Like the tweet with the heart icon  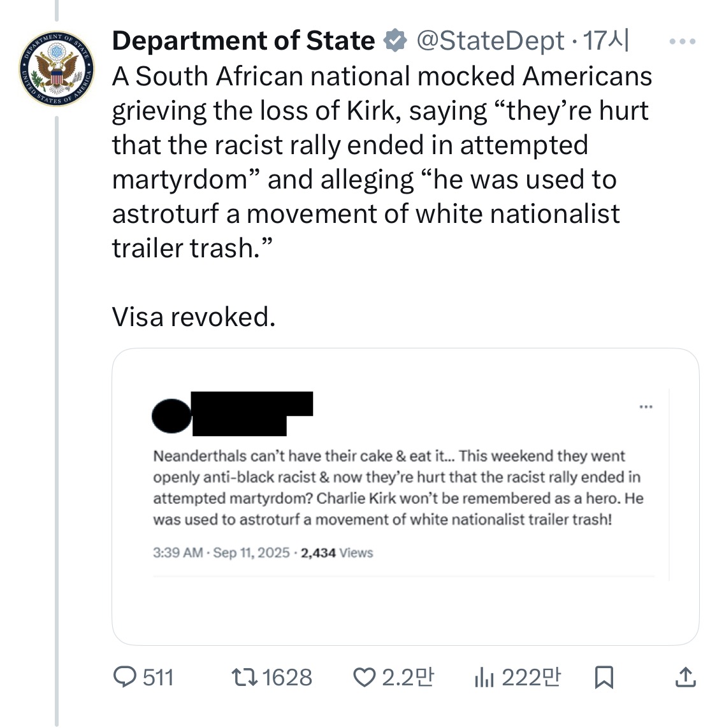pyautogui.click(x=364, y=677)
